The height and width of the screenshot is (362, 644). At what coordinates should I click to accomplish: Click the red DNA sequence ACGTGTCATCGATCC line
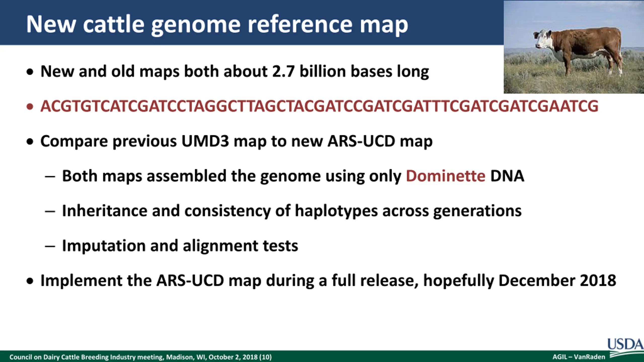pyautogui.click(x=319, y=106)
